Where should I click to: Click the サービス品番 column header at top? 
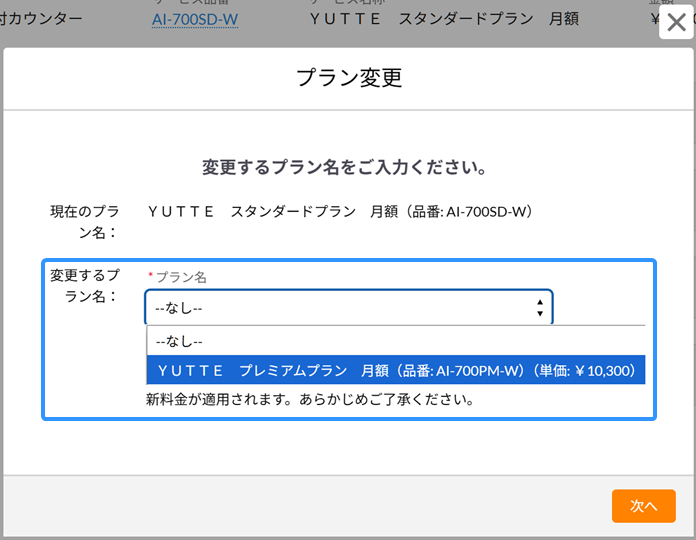coord(195,3)
